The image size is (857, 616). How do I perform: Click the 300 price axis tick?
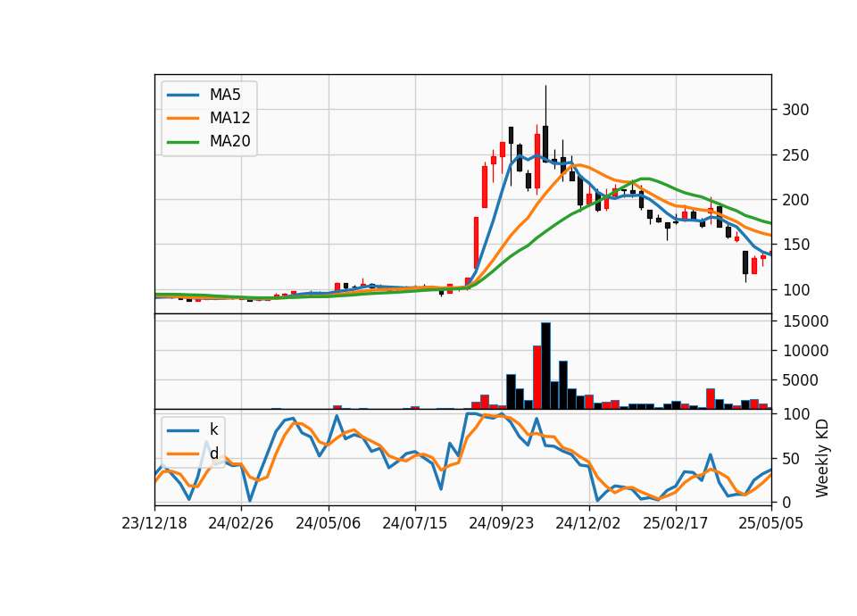(x=795, y=110)
